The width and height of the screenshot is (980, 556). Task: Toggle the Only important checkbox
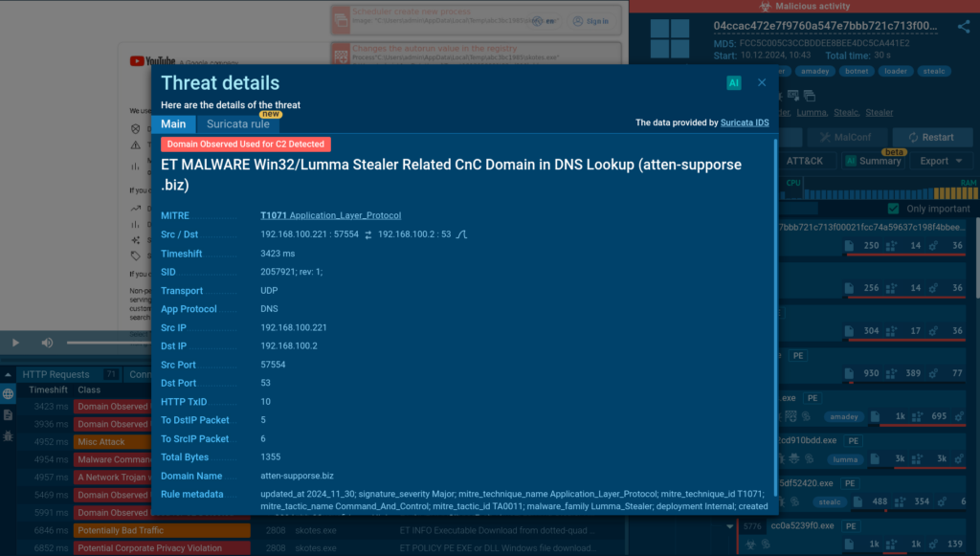893,209
